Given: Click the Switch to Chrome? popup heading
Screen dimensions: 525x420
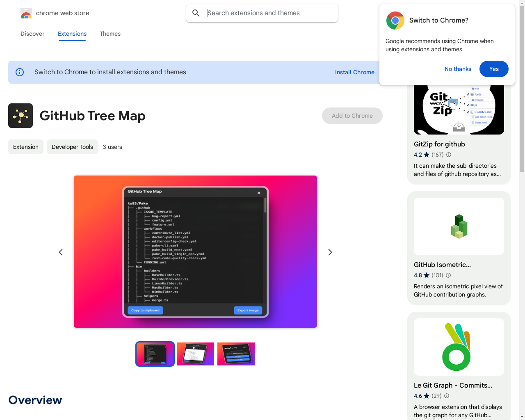Looking at the screenshot, I should click(x=439, y=21).
